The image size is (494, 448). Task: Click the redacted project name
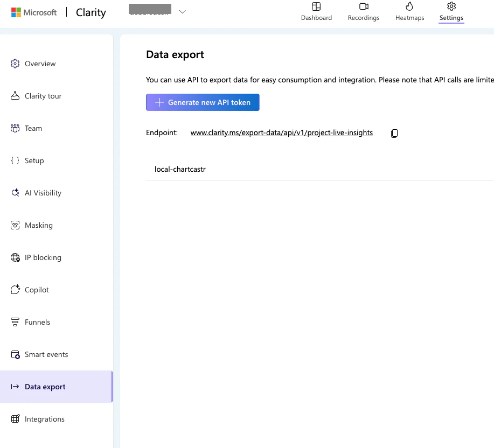(x=150, y=9)
